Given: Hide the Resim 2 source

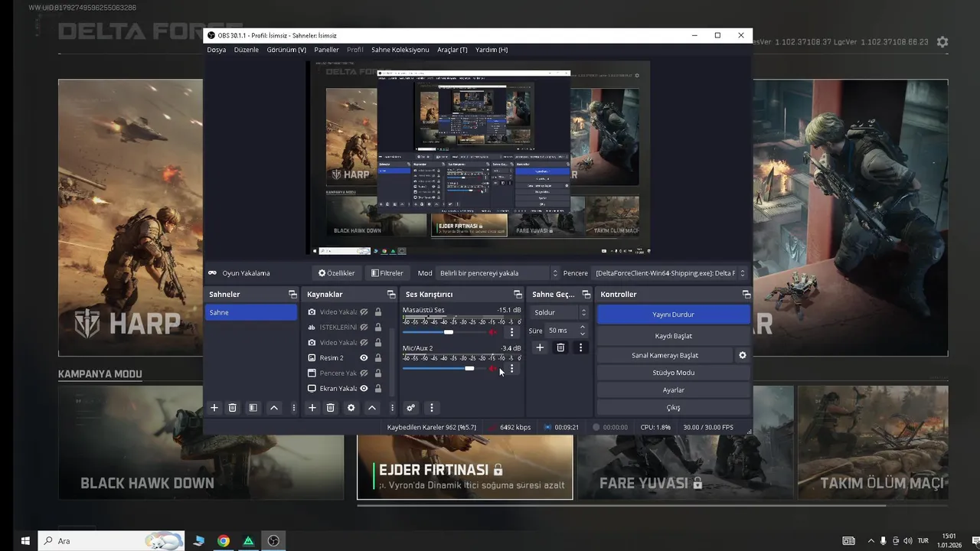Looking at the screenshot, I should pos(364,358).
